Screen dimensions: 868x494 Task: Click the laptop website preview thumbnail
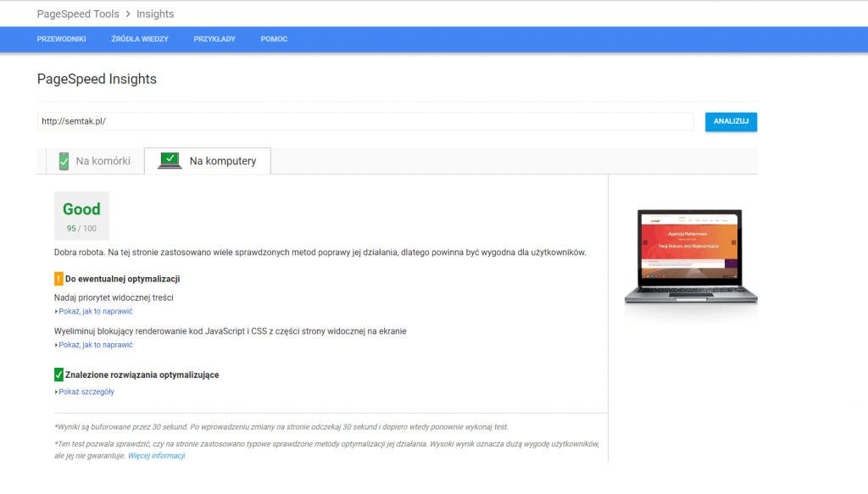tap(690, 256)
